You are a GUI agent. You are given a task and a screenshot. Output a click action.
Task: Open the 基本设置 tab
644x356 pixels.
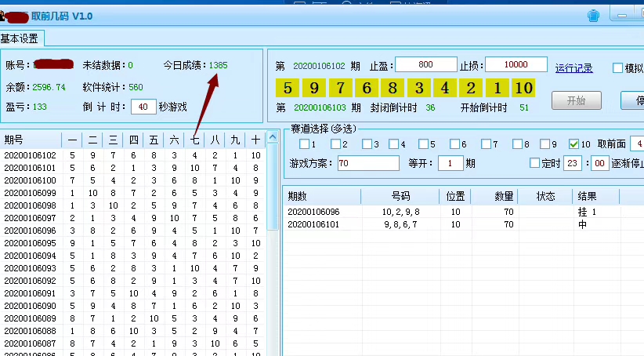(20, 38)
